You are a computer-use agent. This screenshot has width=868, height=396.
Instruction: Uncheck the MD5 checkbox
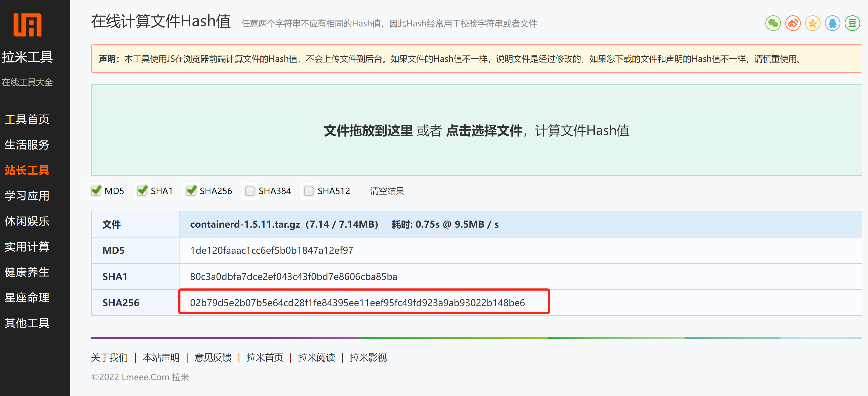tap(96, 191)
